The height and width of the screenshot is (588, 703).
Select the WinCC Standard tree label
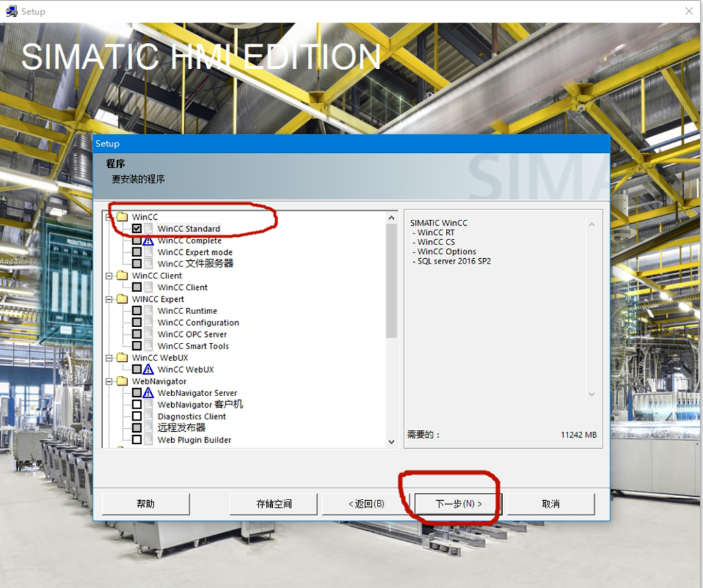[x=189, y=228]
